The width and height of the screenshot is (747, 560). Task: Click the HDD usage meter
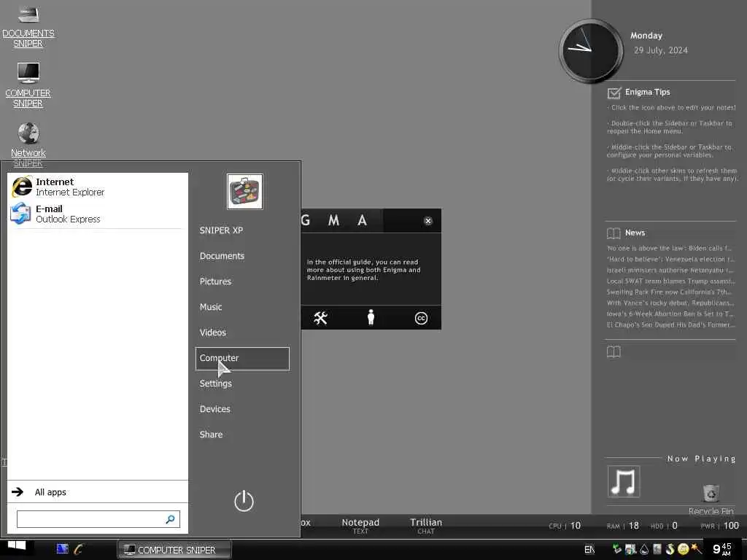point(664,526)
